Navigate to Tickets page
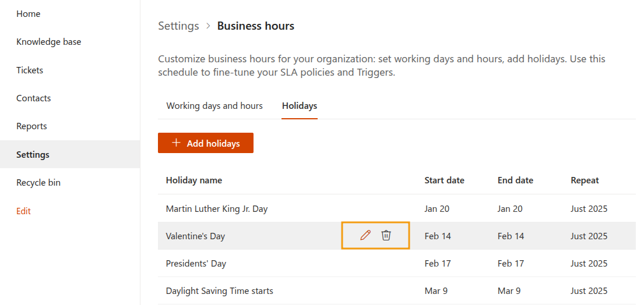The image size is (644, 305). (x=30, y=70)
